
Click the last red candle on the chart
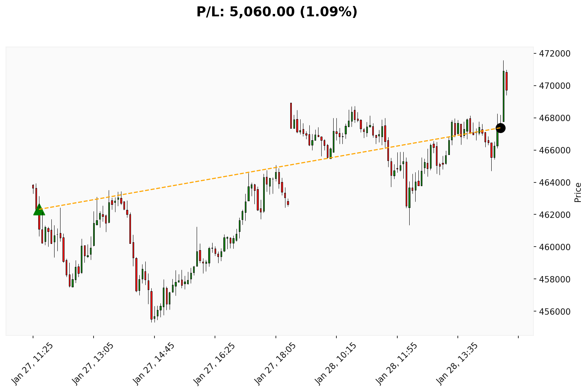pos(506,81)
